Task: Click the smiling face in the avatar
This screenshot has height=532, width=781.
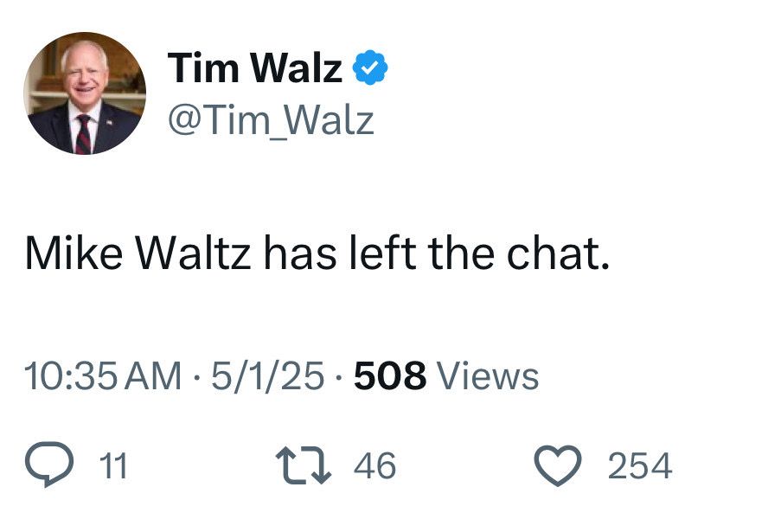Action: coord(84,74)
